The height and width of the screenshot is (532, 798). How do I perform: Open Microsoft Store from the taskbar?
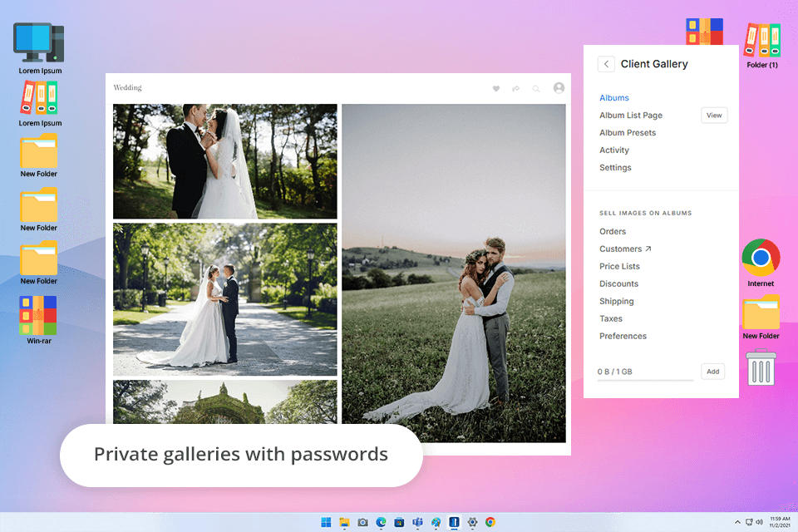tap(400, 522)
